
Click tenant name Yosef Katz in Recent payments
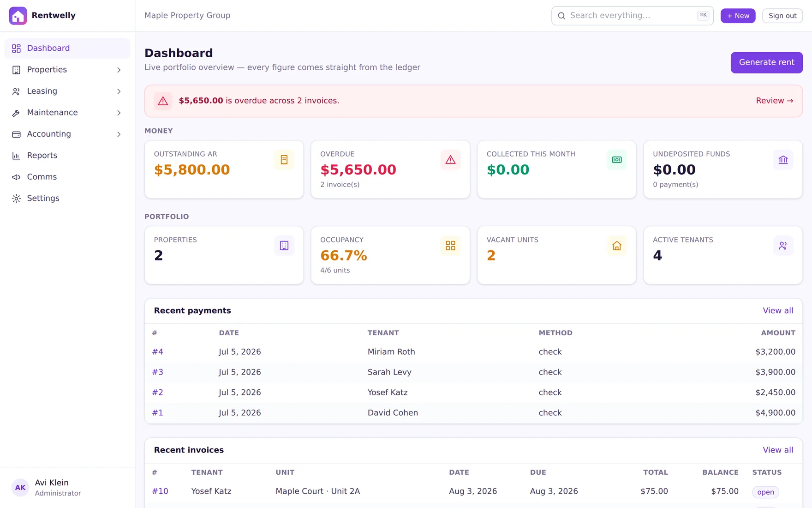point(388,393)
